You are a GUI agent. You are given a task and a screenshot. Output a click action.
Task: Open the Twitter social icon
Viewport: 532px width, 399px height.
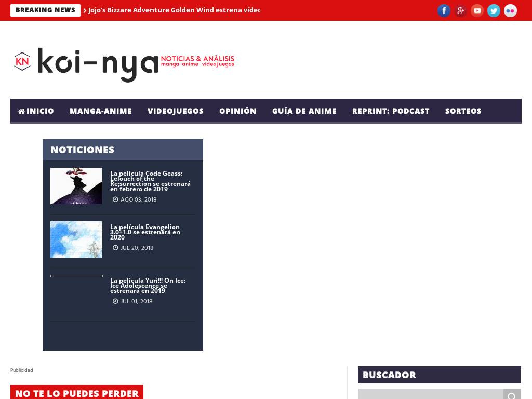coord(494,10)
